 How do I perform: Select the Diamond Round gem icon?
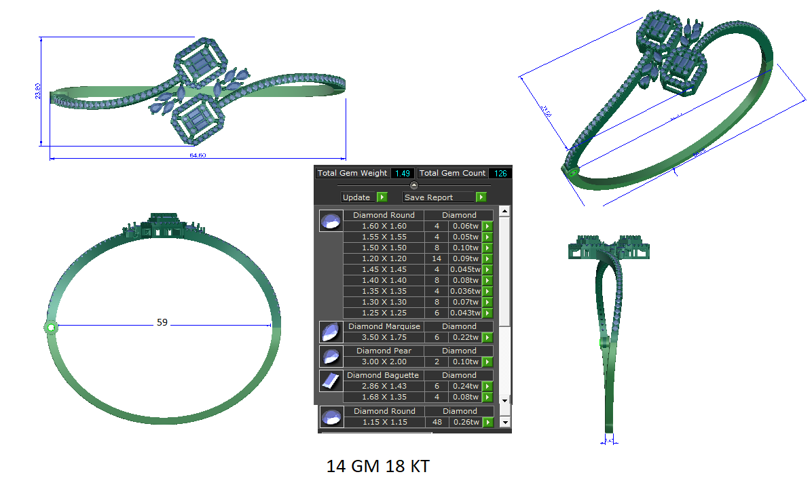point(331,221)
